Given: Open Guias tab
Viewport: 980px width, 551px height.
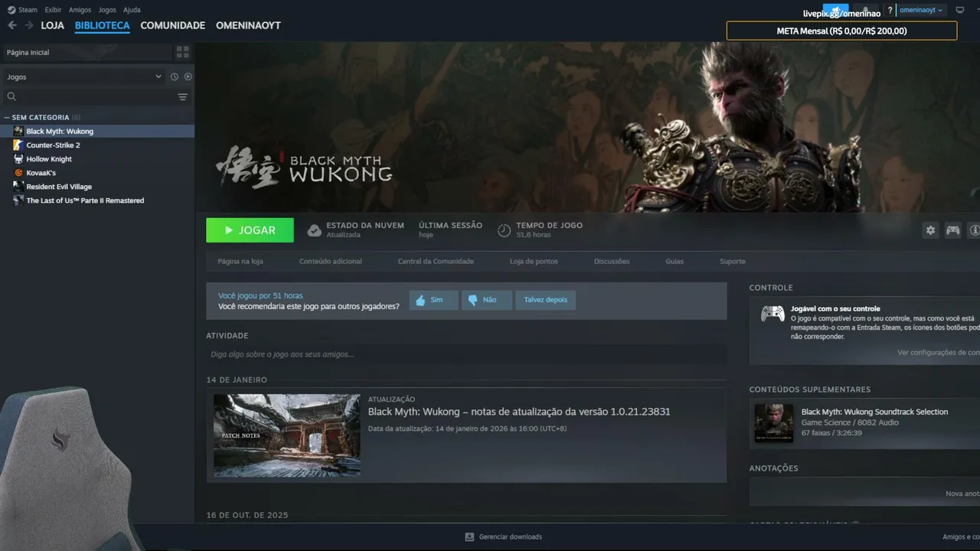Looking at the screenshot, I should 675,261.
